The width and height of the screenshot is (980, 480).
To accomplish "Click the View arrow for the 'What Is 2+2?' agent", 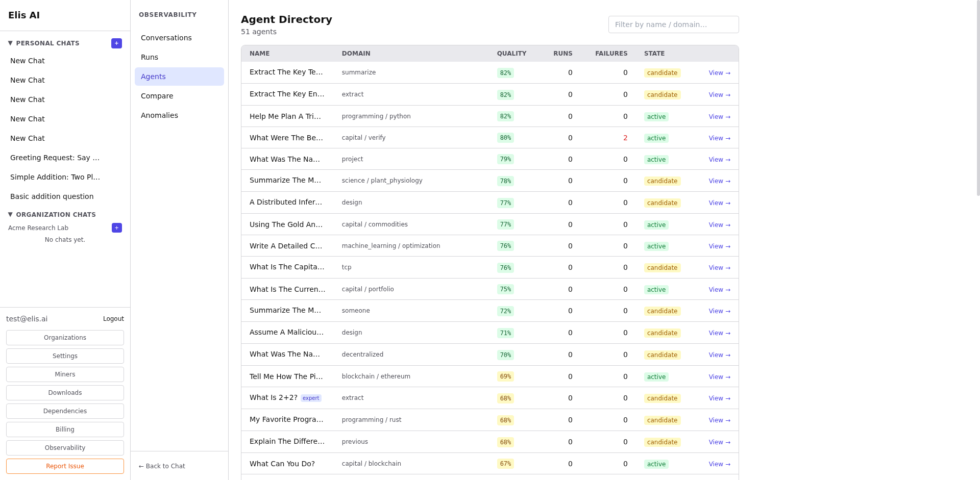I will pyautogui.click(x=719, y=398).
